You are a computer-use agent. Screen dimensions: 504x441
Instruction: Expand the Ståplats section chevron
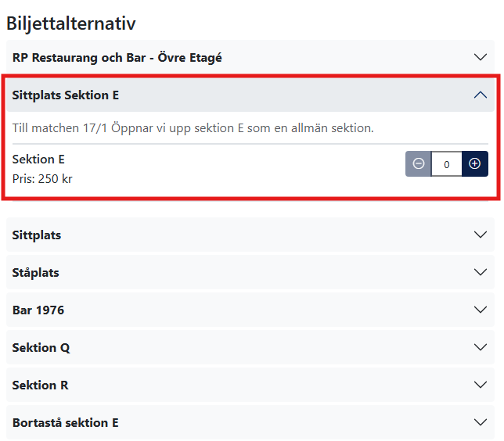[481, 272]
